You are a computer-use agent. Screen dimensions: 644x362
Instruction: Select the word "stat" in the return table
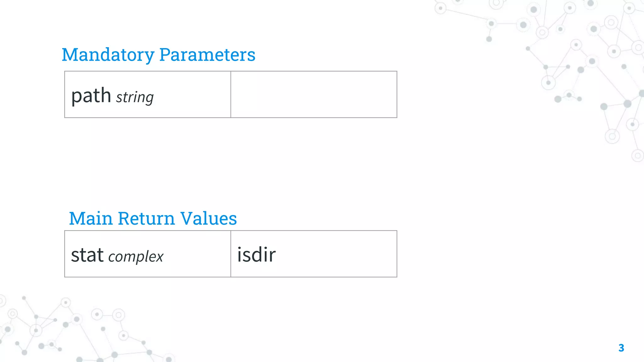(x=87, y=255)
